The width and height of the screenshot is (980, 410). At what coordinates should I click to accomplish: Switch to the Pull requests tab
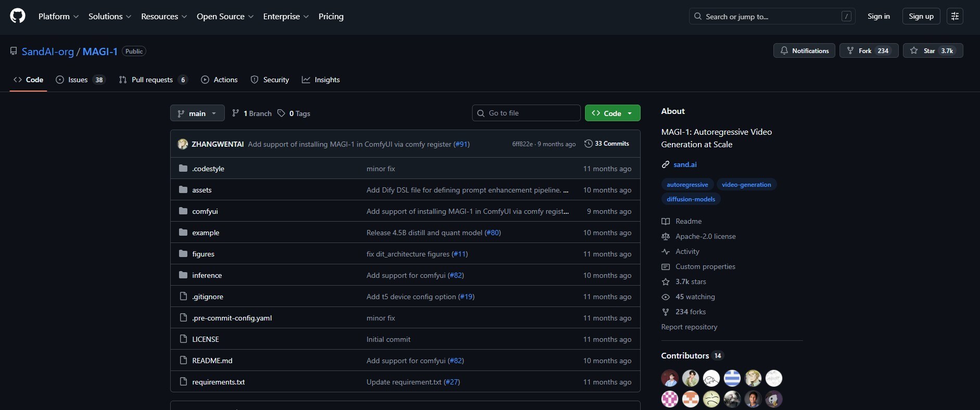tap(152, 80)
